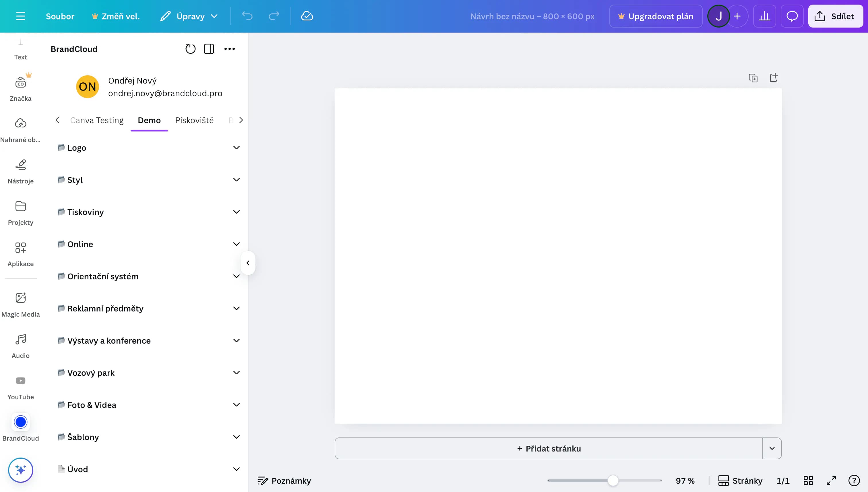Open the comments speech bubble icon

792,16
